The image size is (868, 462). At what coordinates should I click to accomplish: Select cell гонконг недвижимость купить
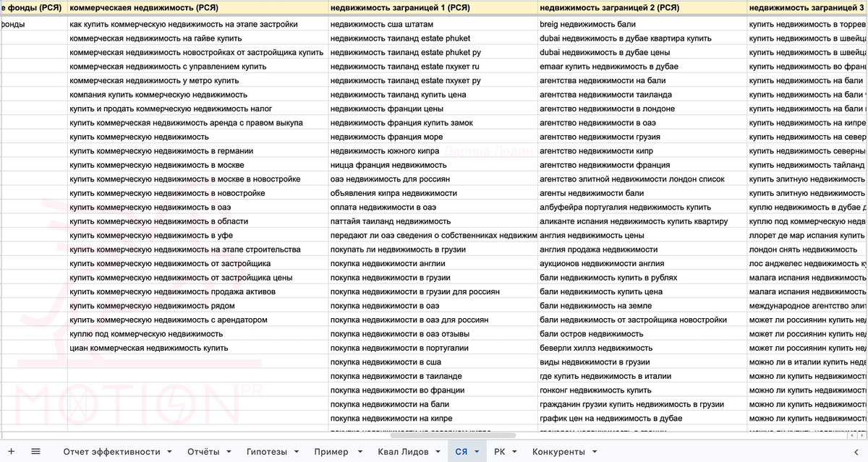pos(642,390)
